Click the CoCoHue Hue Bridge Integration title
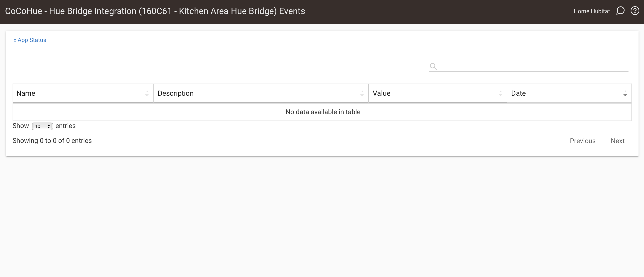Image resolution: width=644 pixels, height=277 pixels. click(155, 11)
